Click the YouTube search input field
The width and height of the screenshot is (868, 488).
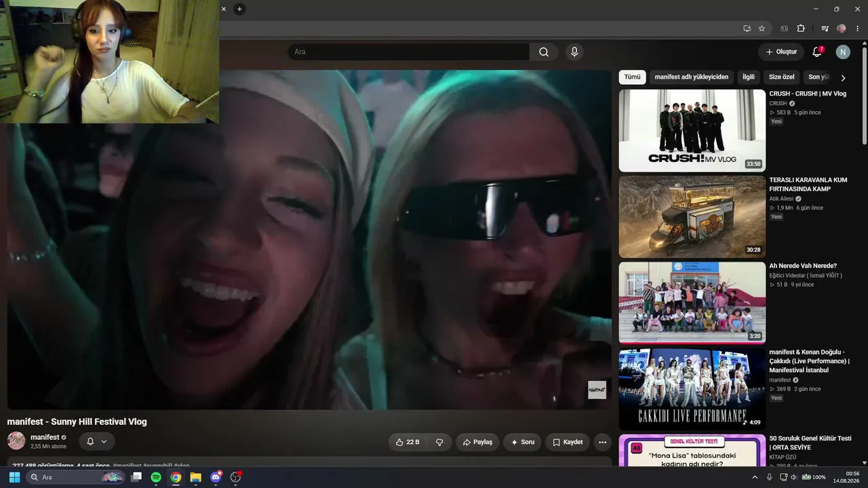pos(408,52)
